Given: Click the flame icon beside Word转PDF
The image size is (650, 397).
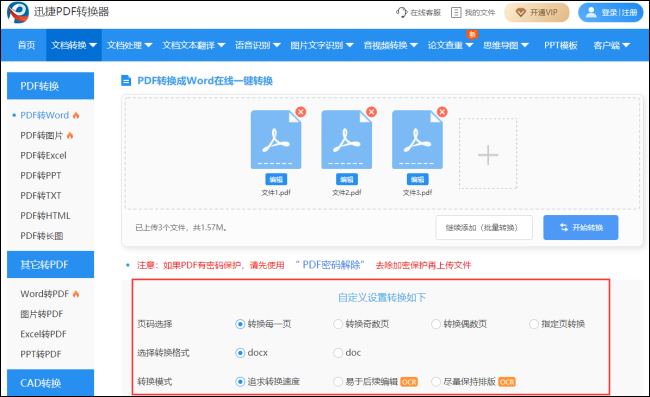Looking at the screenshot, I should click(x=76, y=294).
